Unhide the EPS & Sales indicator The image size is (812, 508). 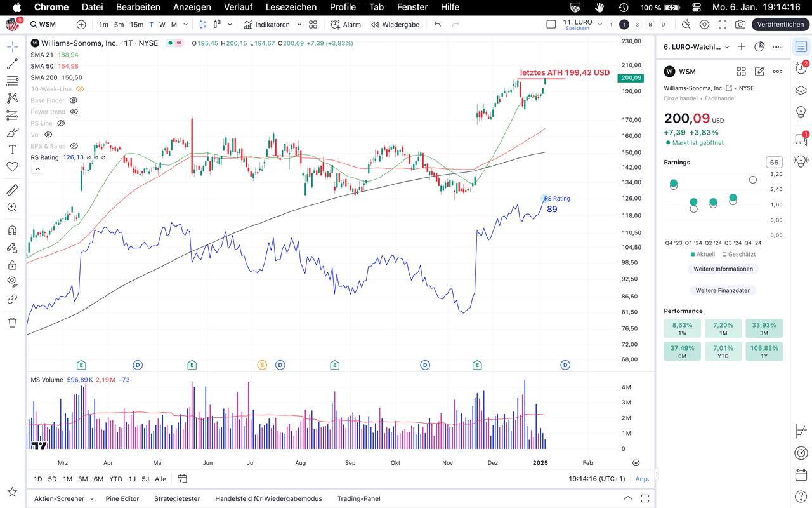click(74, 146)
